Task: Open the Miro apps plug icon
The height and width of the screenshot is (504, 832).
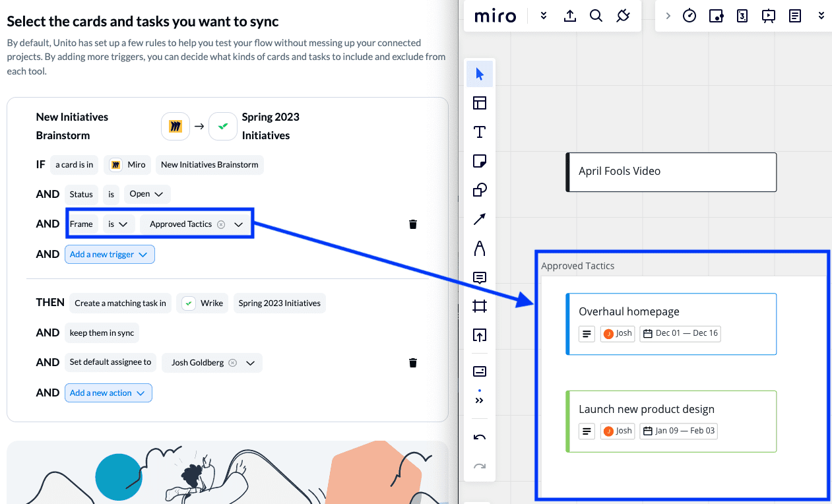Action: pos(623,16)
